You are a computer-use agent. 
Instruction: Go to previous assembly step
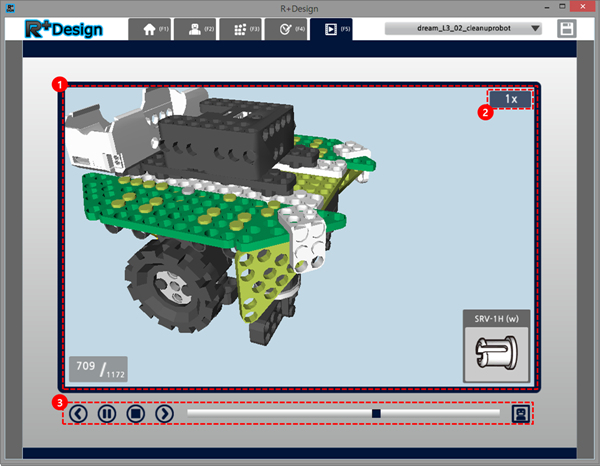(79, 412)
